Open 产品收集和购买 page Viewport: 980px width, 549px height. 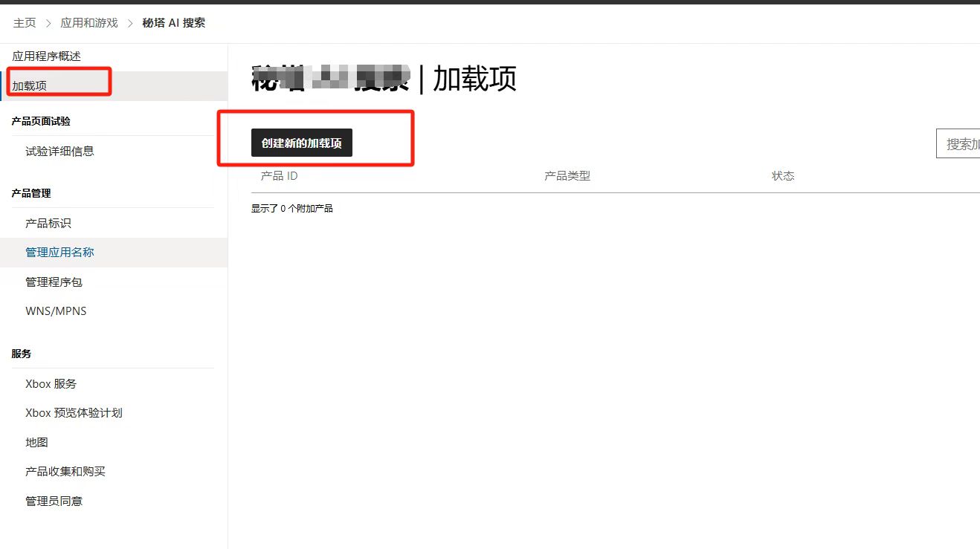coord(65,472)
